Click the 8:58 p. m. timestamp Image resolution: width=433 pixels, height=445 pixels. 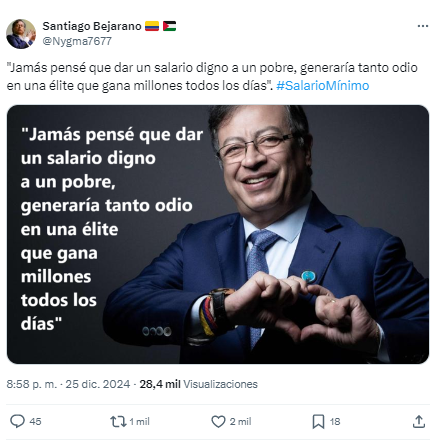[32, 384]
